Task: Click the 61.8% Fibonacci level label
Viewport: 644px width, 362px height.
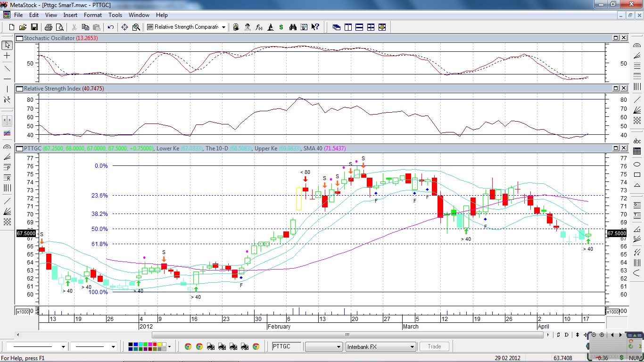Action: click(x=99, y=244)
